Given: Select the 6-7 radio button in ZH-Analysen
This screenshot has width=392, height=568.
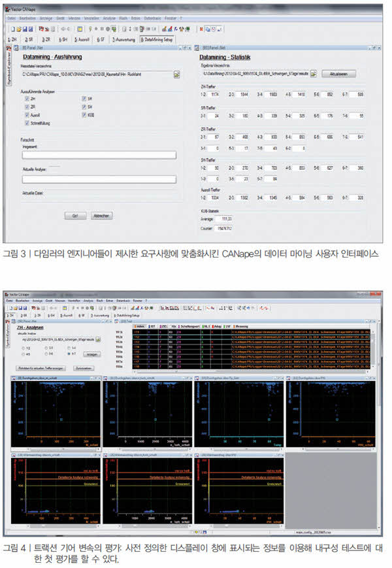Looking at the screenshot, I should coord(69,354).
